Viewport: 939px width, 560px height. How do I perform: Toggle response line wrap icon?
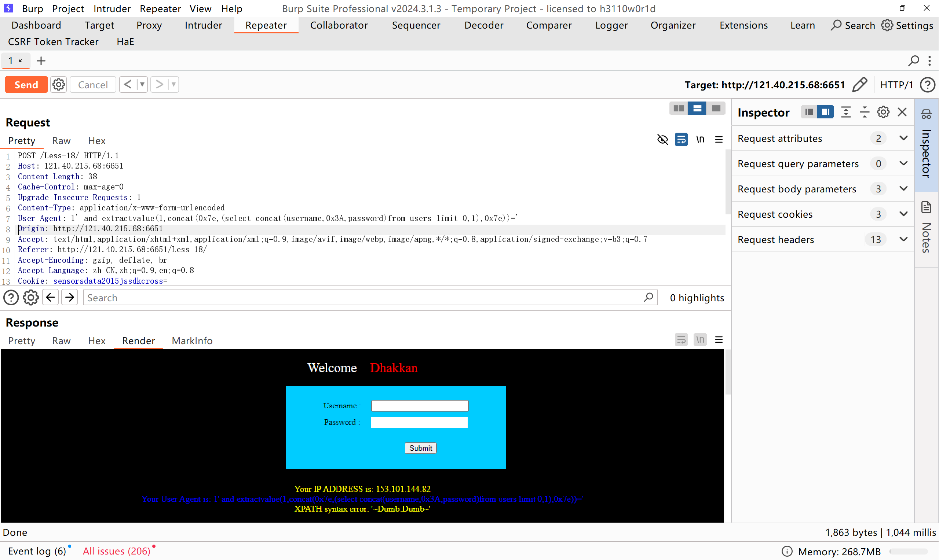point(681,340)
